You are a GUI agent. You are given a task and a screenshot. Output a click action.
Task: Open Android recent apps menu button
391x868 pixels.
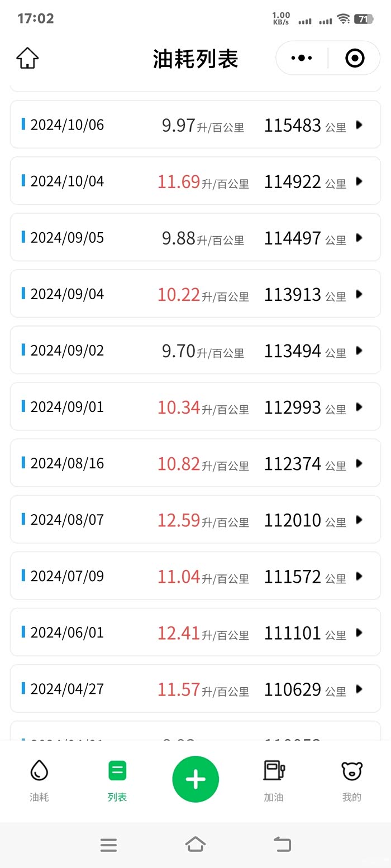(x=108, y=845)
